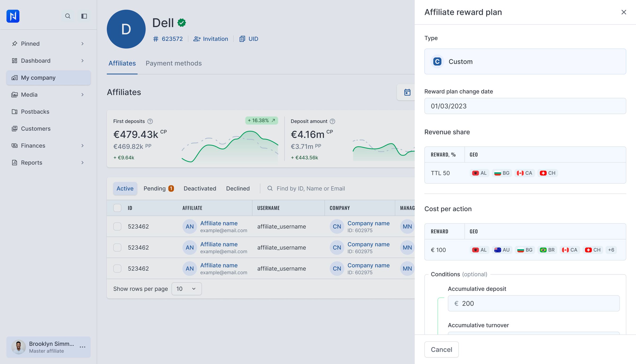Open calendar date picker beside Affiliates heading

click(407, 92)
